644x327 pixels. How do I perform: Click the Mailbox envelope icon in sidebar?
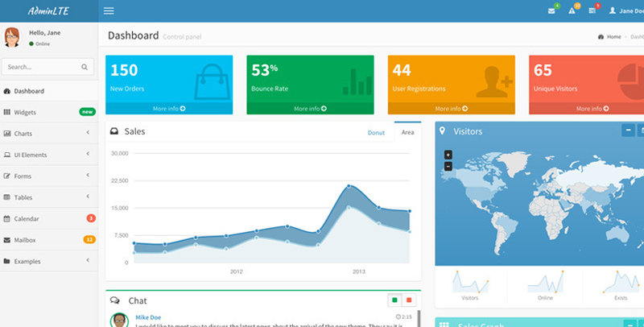point(7,240)
